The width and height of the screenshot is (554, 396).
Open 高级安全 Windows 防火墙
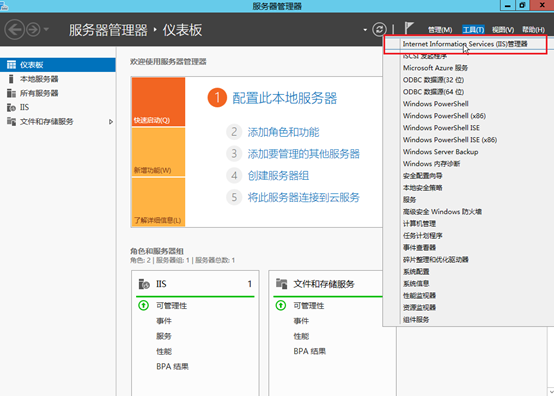pyautogui.click(x=442, y=212)
